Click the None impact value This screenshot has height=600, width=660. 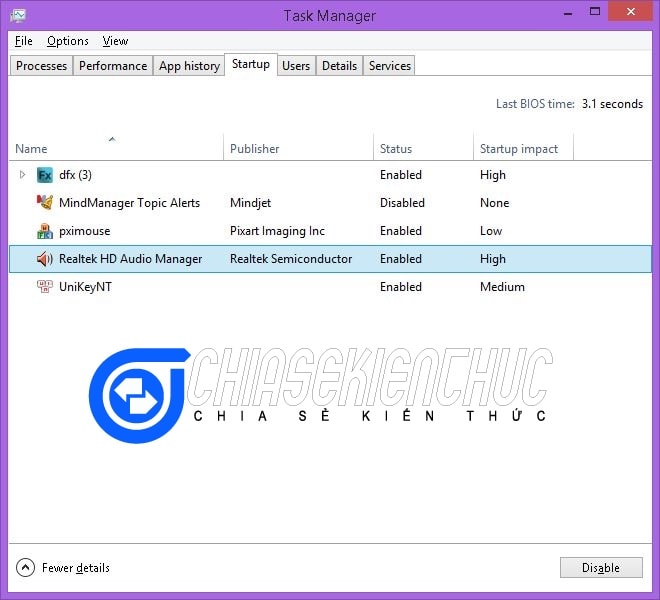point(495,203)
